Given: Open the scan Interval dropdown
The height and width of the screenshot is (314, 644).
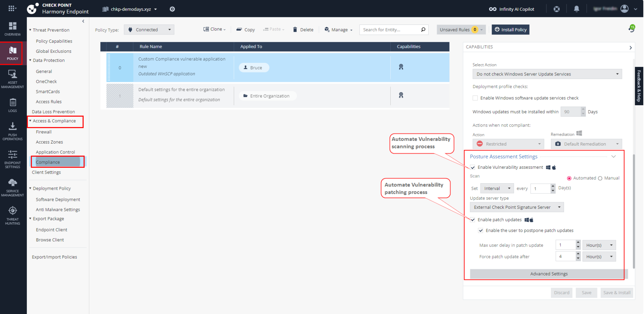Looking at the screenshot, I should [497, 188].
